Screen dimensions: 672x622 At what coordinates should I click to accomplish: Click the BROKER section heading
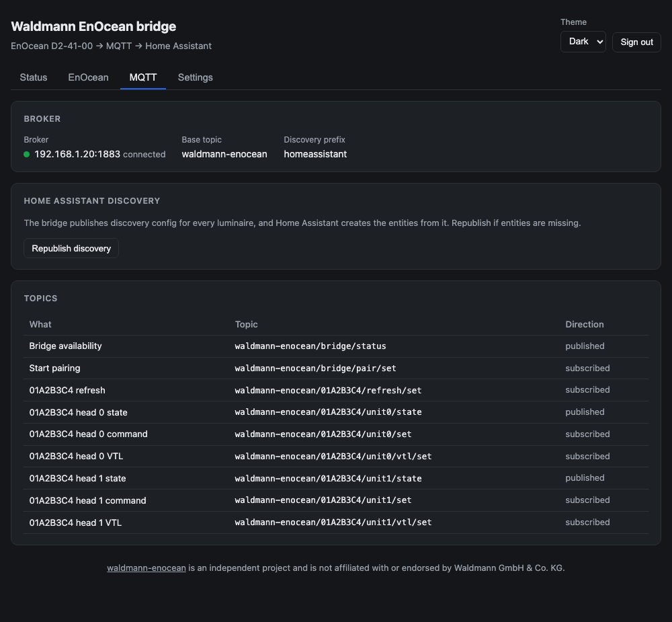pos(42,119)
